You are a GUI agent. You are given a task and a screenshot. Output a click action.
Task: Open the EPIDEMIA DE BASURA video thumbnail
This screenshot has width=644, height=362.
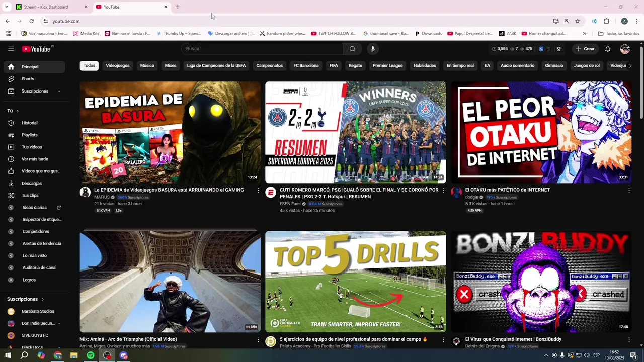click(x=170, y=132)
